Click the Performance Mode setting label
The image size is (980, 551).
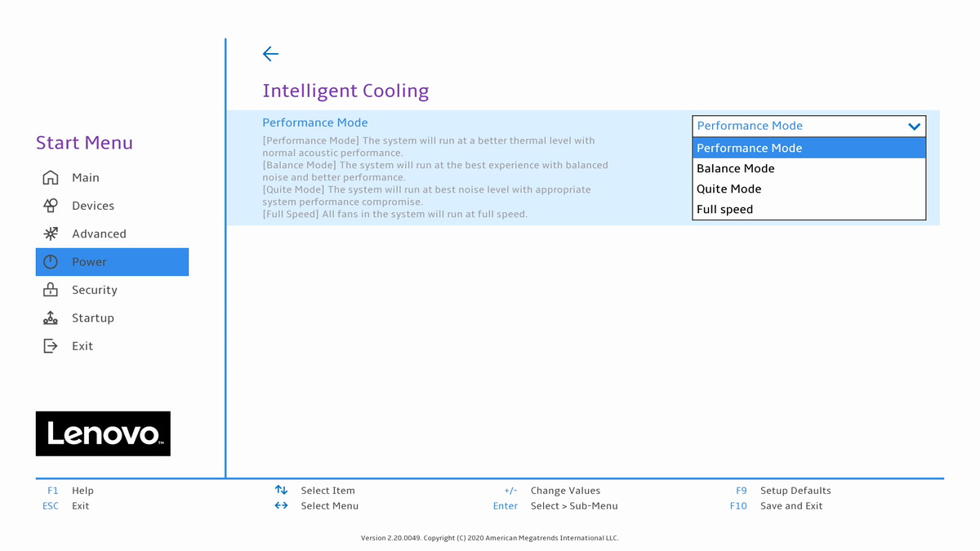tap(315, 122)
